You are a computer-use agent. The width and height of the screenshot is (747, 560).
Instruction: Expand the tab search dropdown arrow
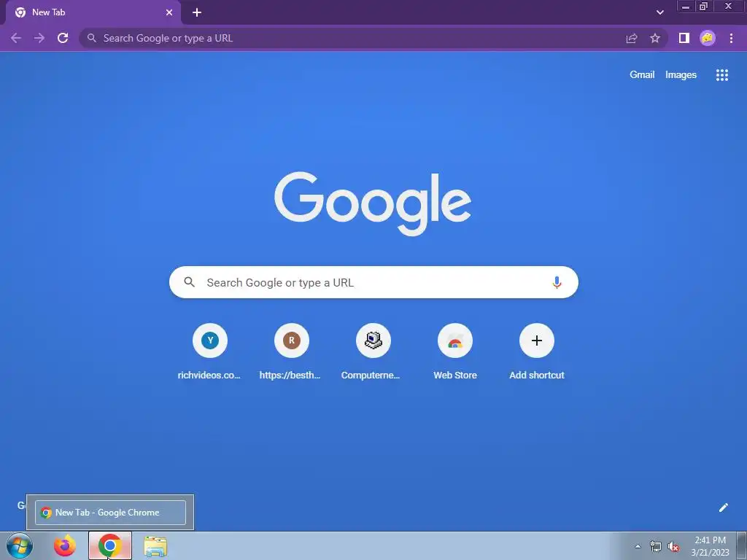point(659,12)
